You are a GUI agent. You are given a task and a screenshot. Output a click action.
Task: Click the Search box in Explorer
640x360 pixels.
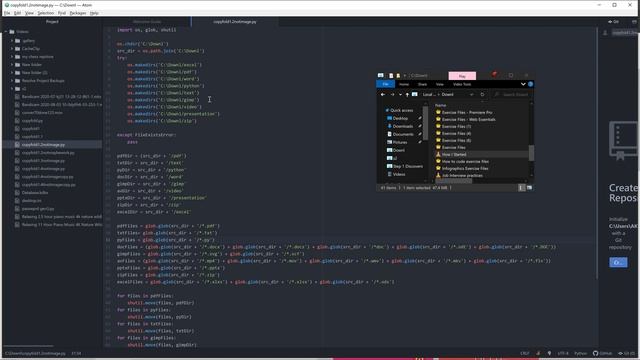click(511, 95)
